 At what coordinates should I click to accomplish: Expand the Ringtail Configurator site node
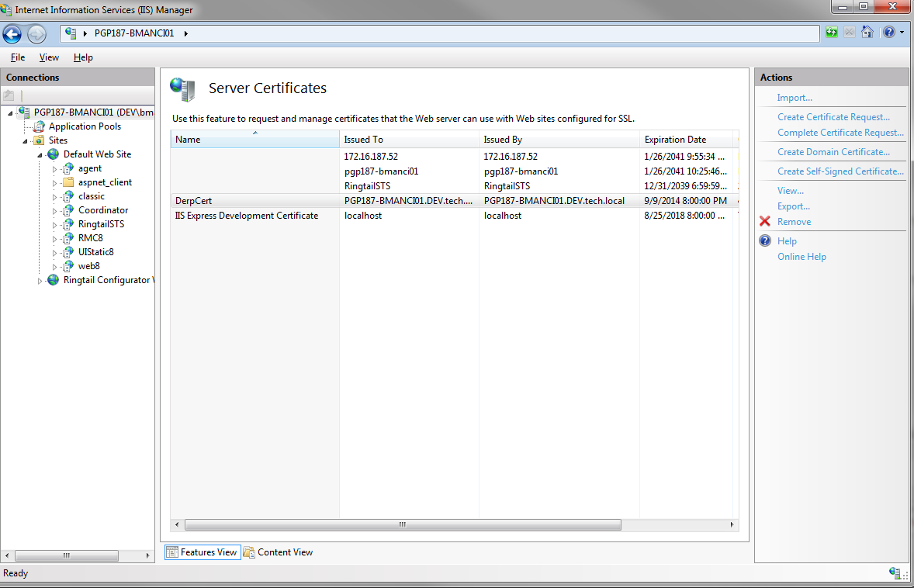(40, 281)
